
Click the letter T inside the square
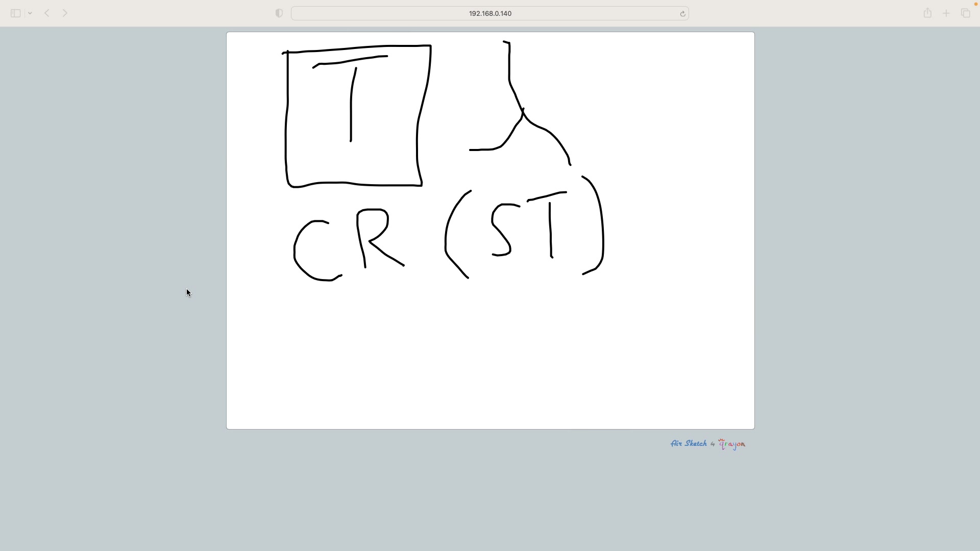pos(351,102)
